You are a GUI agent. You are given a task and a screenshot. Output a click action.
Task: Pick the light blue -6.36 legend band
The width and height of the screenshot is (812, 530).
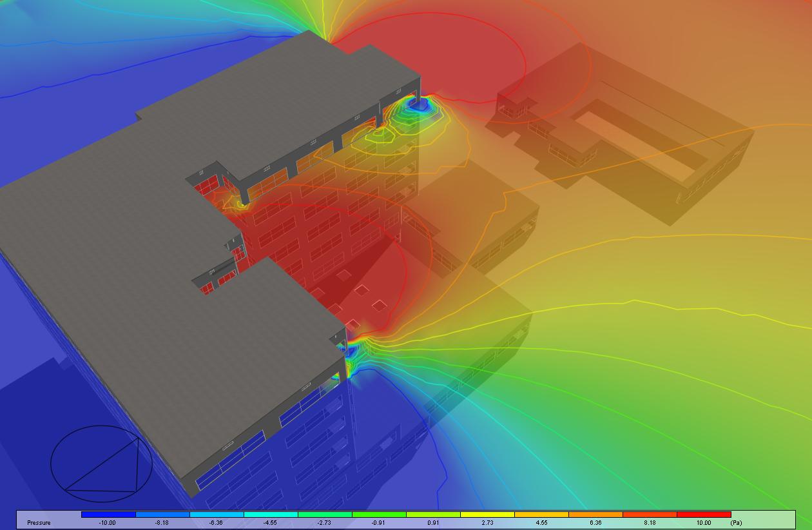217,515
